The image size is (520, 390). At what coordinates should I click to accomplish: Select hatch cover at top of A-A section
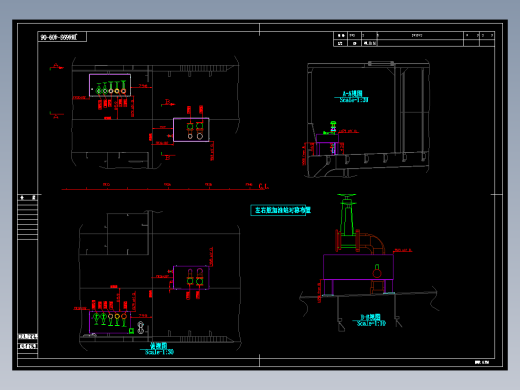(x=381, y=63)
